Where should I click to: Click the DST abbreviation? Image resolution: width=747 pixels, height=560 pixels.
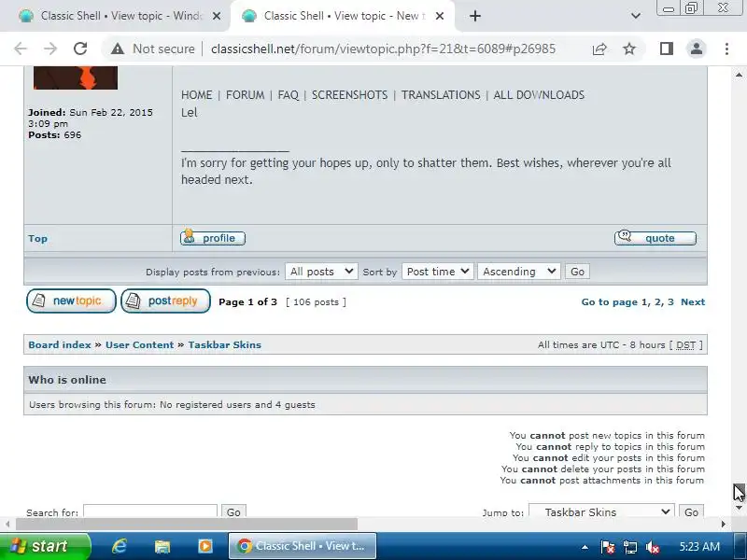[x=685, y=344]
